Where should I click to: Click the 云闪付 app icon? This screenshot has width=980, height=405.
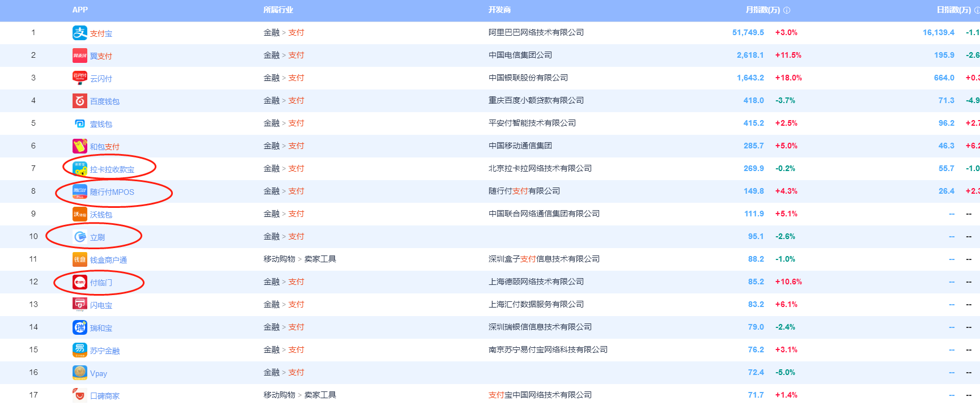(x=80, y=78)
